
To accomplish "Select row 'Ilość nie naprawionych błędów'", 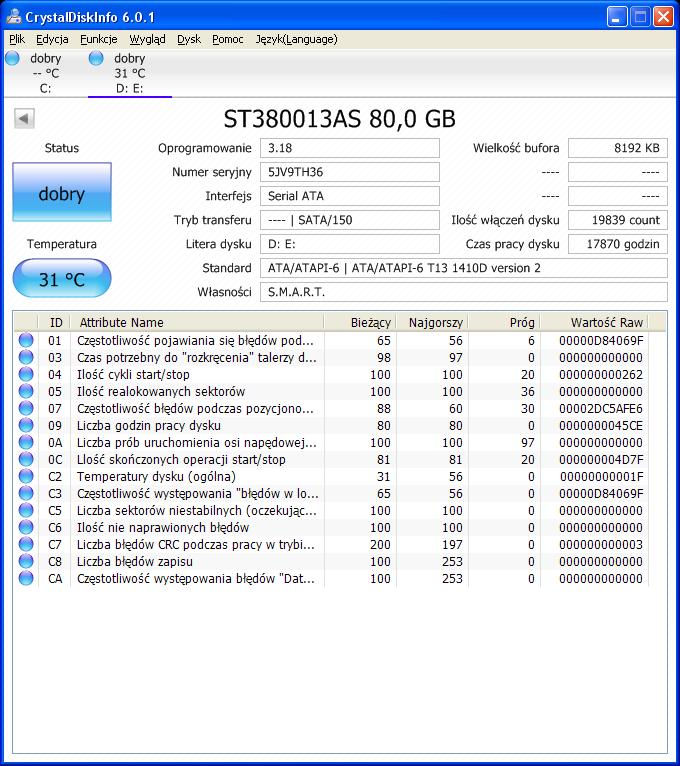I will (x=332, y=528).
